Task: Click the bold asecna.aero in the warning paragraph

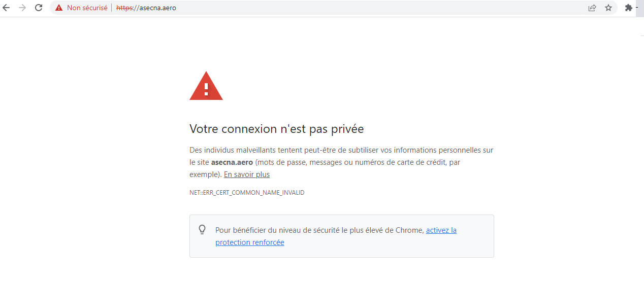Action: coord(232,162)
